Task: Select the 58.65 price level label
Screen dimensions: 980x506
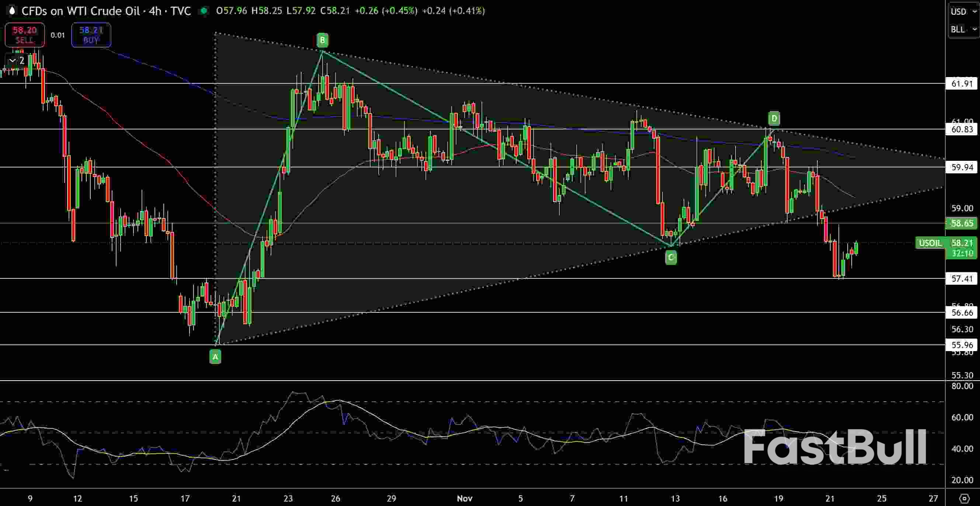Action: 962,224
